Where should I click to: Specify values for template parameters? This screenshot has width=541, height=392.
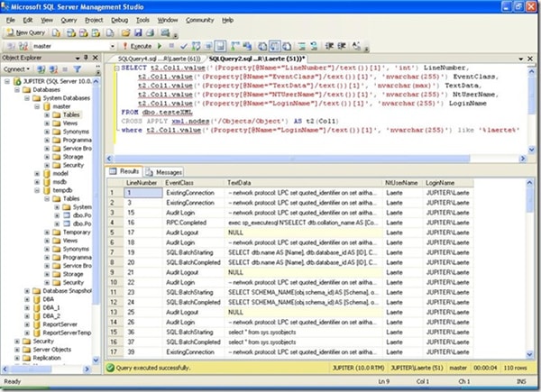(x=356, y=46)
